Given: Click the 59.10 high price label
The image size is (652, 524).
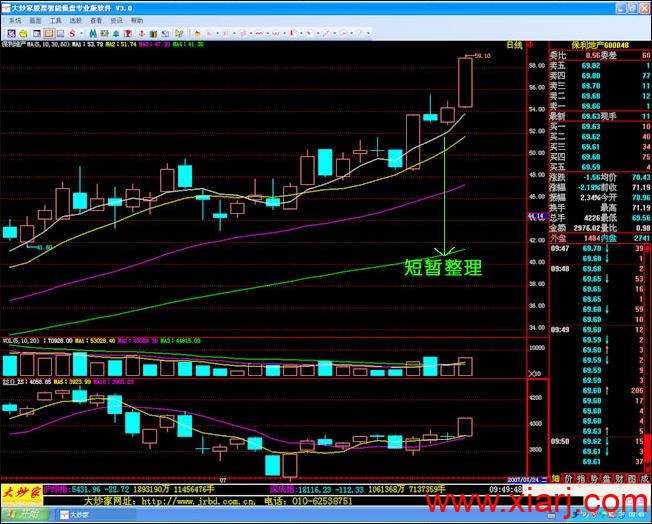Looking at the screenshot, I should [483, 55].
